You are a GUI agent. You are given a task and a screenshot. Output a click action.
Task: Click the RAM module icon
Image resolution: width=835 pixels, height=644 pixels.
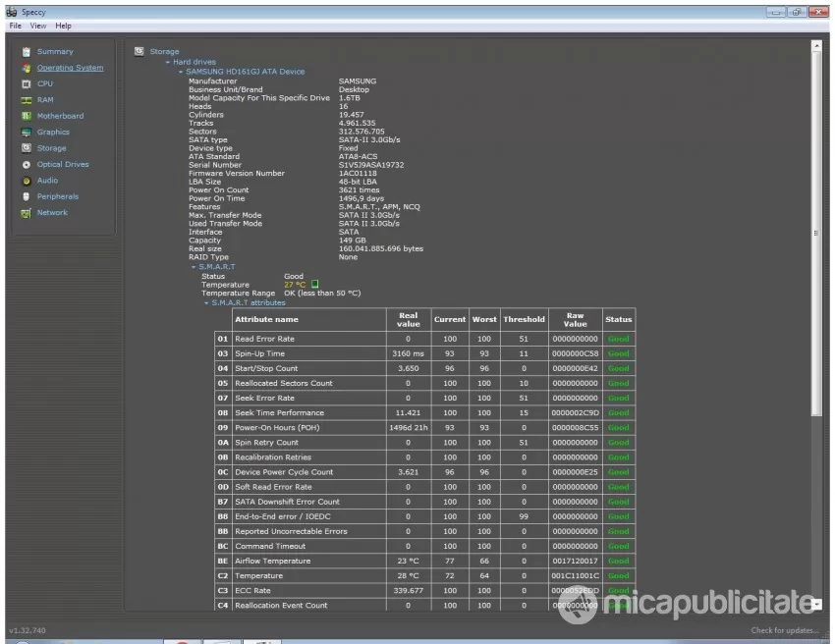[27, 100]
